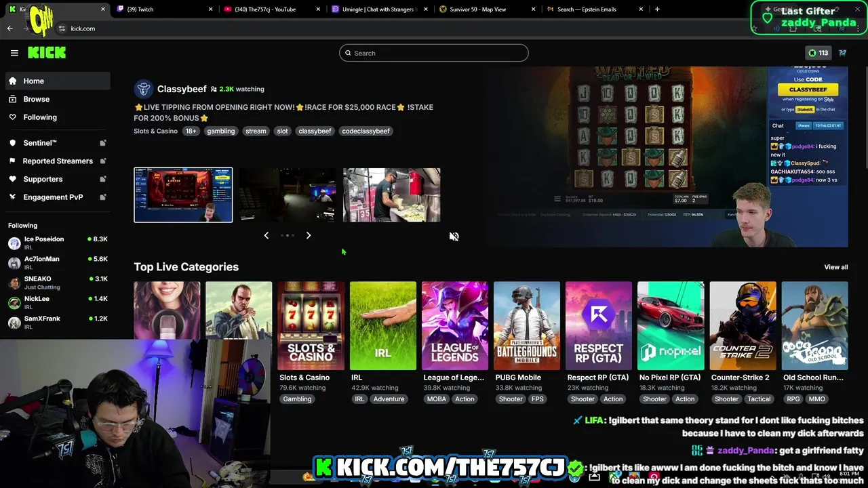Select the stream tag
The height and width of the screenshot is (488, 868).
(256, 131)
